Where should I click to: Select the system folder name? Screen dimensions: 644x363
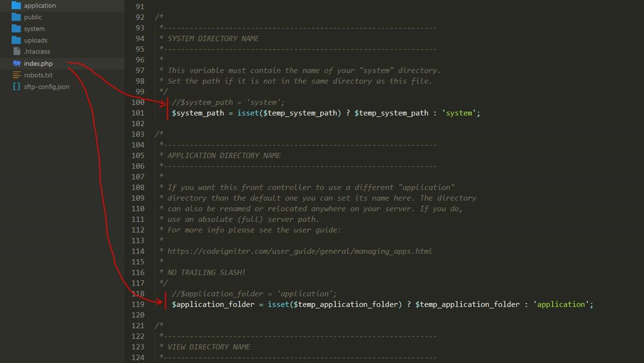pos(34,29)
